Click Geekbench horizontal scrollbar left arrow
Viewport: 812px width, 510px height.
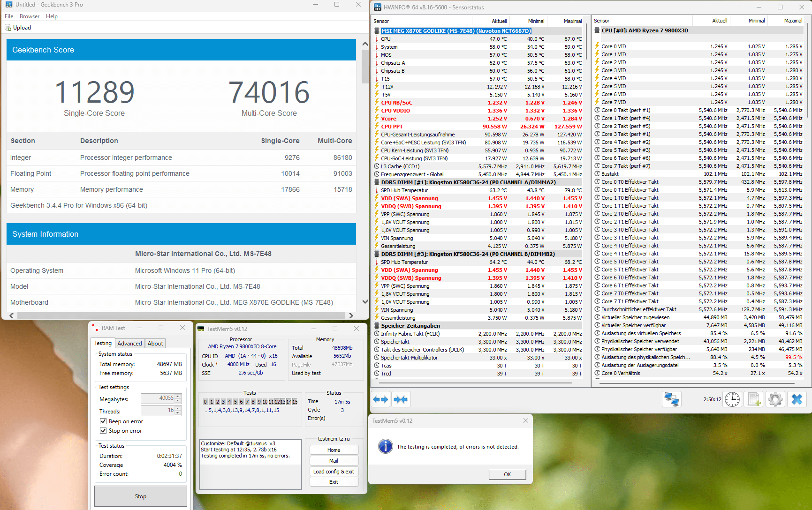12,315
